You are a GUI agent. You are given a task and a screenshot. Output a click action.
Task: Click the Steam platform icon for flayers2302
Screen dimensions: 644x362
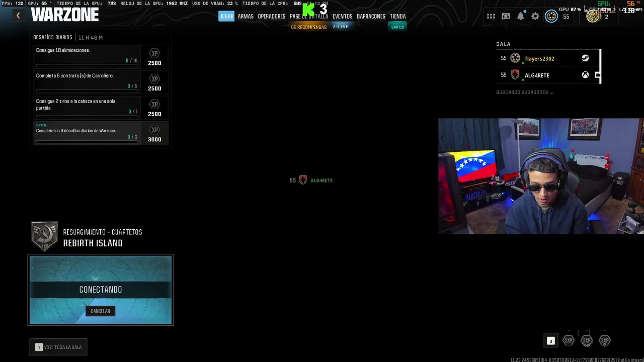[585, 58]
